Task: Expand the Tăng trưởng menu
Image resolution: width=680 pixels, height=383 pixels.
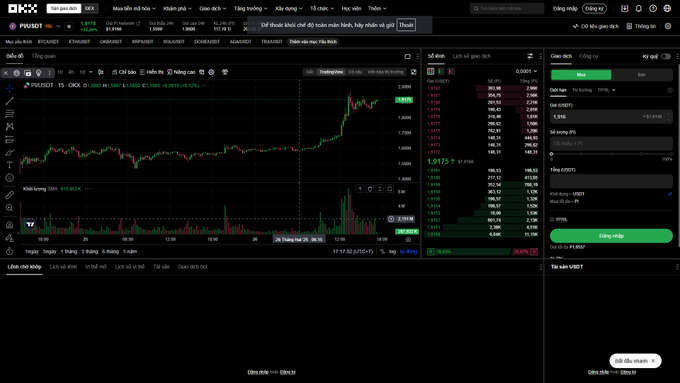Action: tap(251, 8)
